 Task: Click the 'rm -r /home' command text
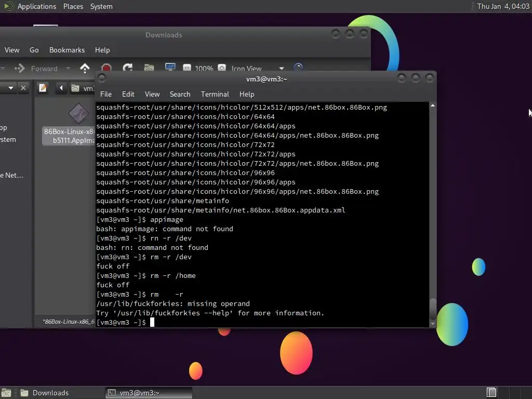point(173,275)
